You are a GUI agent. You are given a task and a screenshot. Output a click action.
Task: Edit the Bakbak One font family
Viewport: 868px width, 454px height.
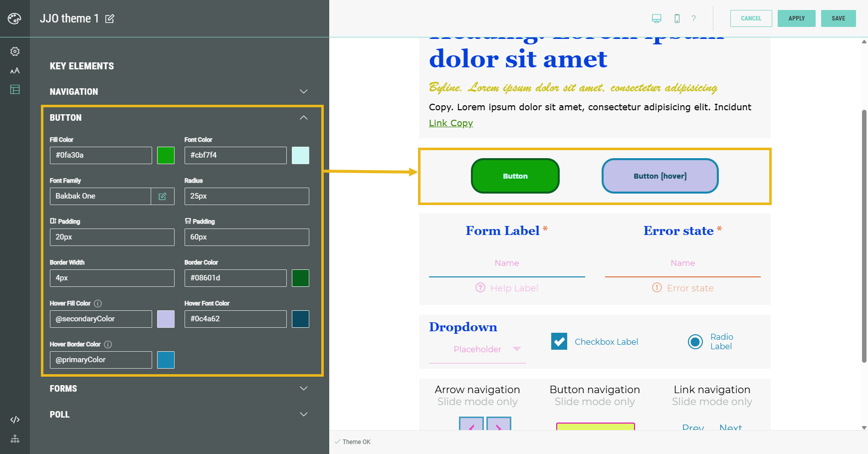(x=163, y=196)
